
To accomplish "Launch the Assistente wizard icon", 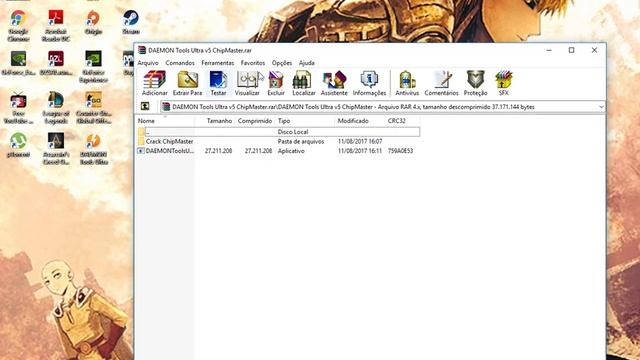I will (334, 83).
